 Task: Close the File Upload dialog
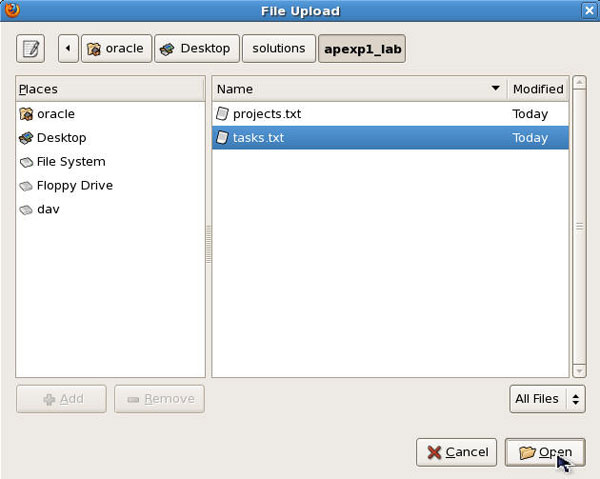589,10
